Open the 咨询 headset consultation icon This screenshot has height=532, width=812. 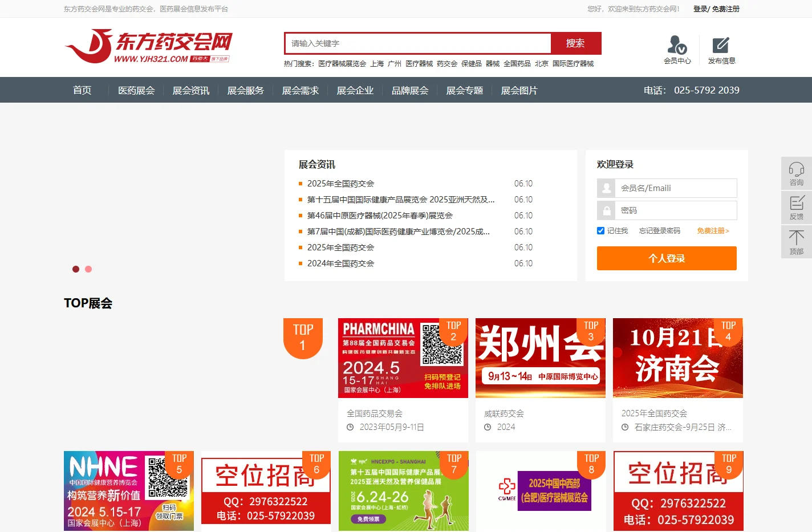[797, 173]
